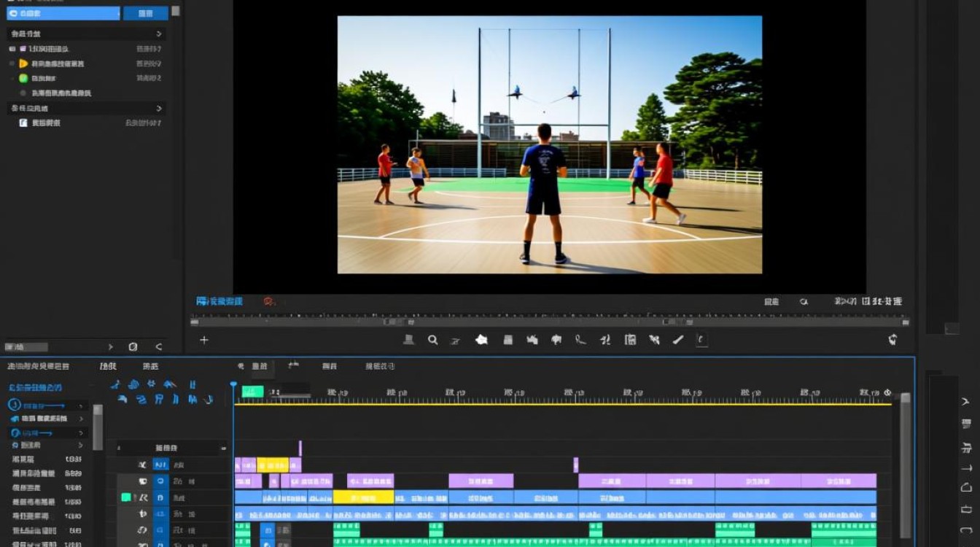Screen dimensions: 980x547
Task: Click the grey input field at left panel bottom
Action: pyautogui.click(x=26, y=347)
